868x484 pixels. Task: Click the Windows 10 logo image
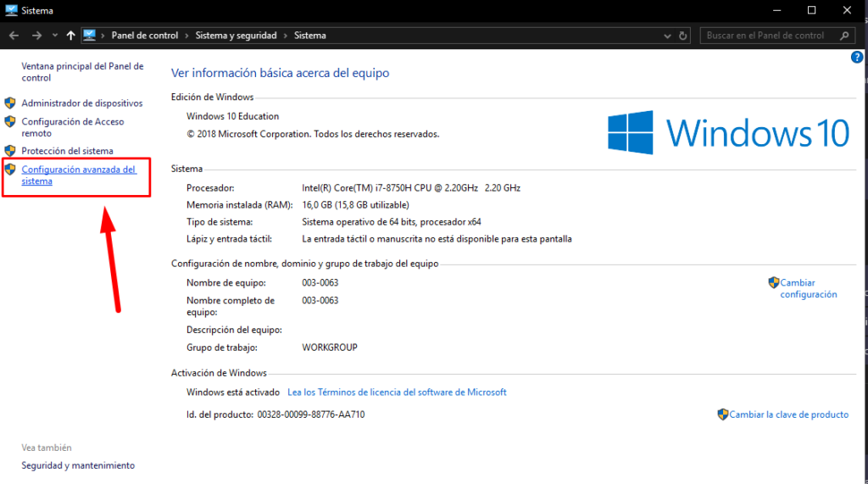[x=728, y=132]
